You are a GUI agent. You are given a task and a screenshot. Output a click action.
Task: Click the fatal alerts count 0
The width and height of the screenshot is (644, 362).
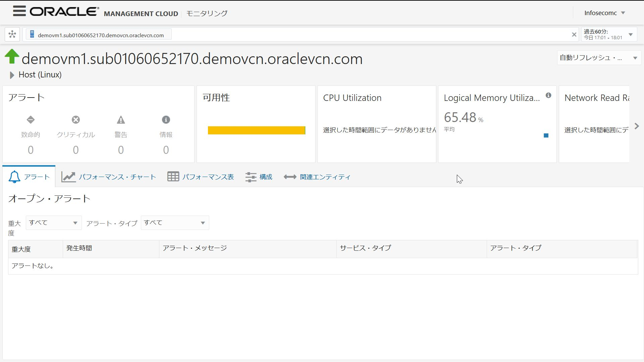point(31,150)
